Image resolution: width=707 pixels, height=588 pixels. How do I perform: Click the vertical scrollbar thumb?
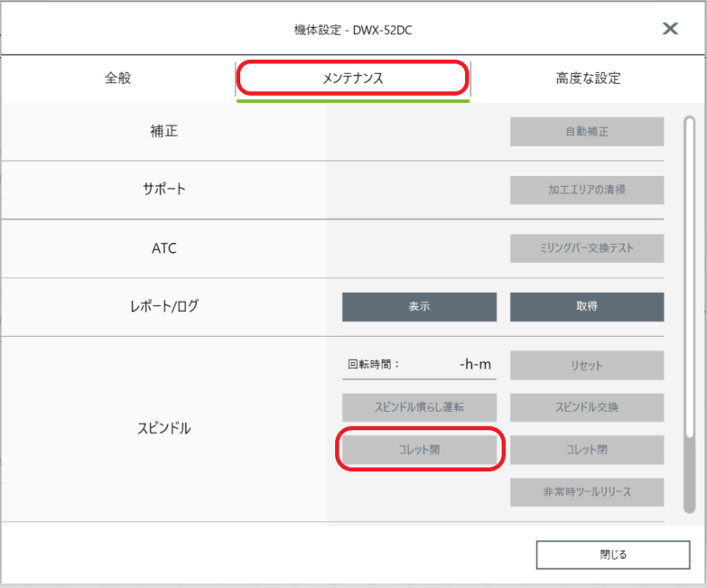(689, 277)
